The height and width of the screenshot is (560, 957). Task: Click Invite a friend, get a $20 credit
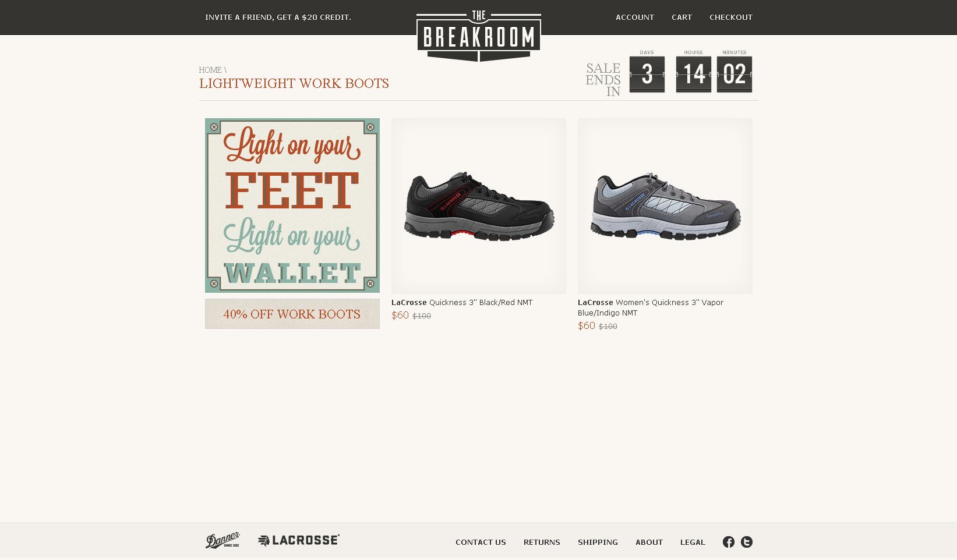point(278,17)
